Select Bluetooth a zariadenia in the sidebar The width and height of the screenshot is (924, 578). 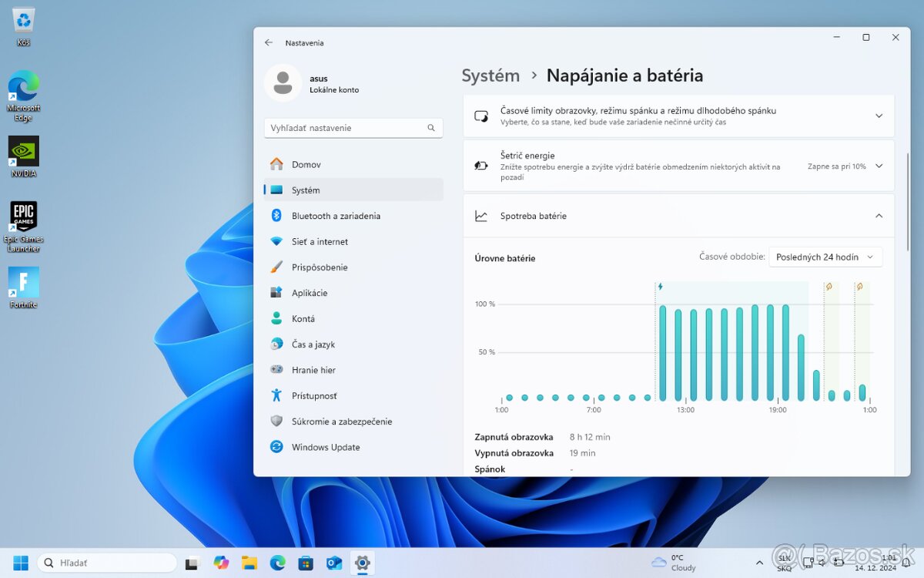[x=336, y=216]
